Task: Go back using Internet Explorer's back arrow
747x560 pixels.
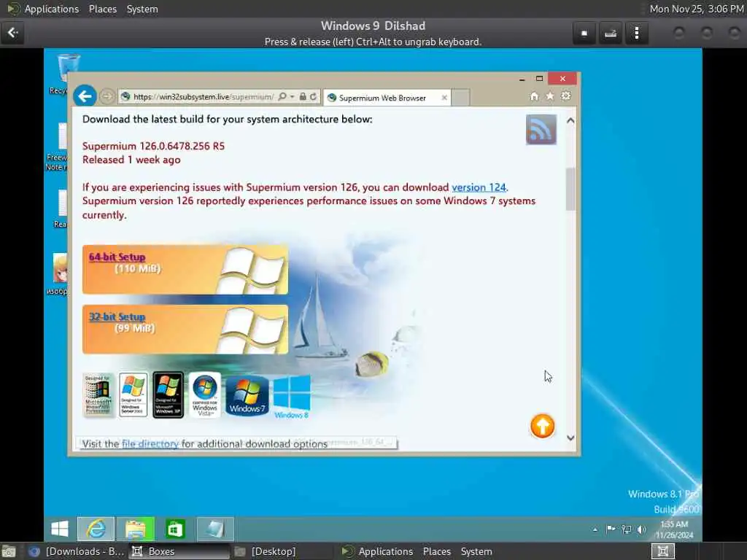Action: 85,97
